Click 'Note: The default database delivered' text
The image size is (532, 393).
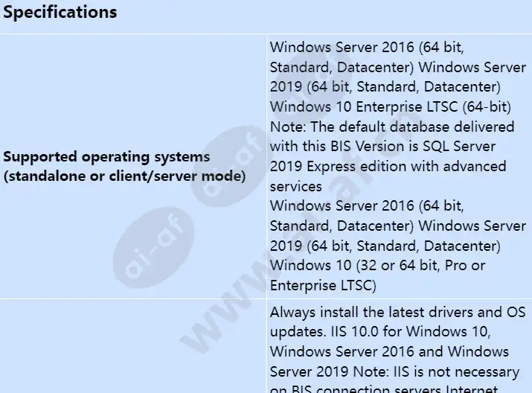392,127
